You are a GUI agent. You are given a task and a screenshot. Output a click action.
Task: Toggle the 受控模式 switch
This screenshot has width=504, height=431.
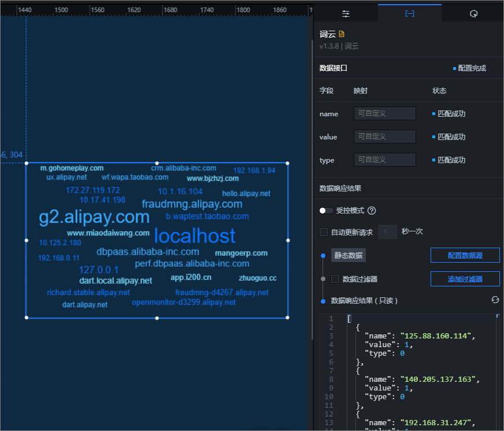tap(326, 211)
